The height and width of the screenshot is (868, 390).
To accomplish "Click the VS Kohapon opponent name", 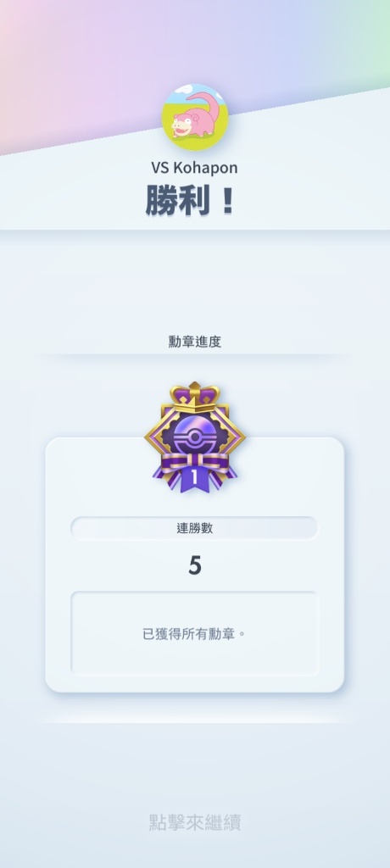I will tap(194, 168).
